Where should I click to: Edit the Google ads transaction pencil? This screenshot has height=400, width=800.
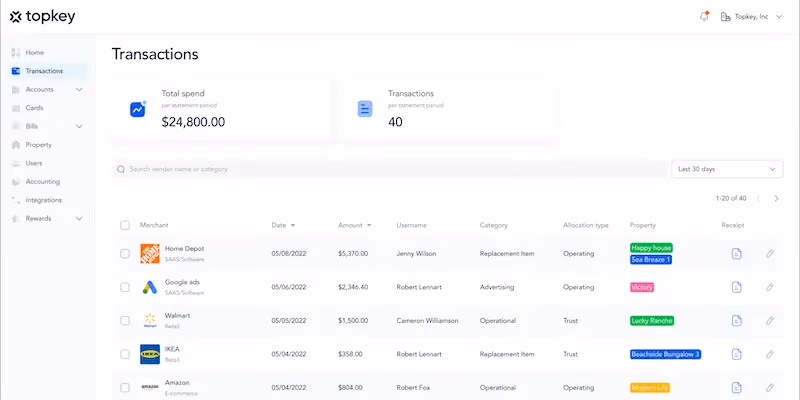(x=770, y=287)
